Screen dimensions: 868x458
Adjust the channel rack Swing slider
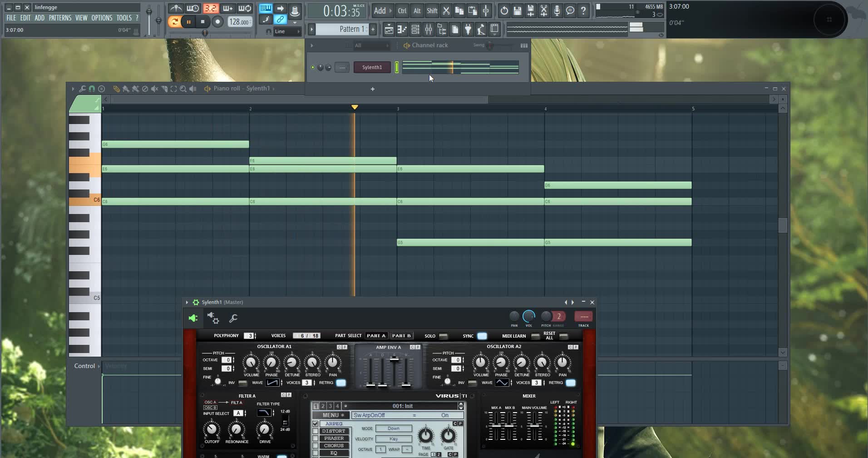(x=490, y=45)
